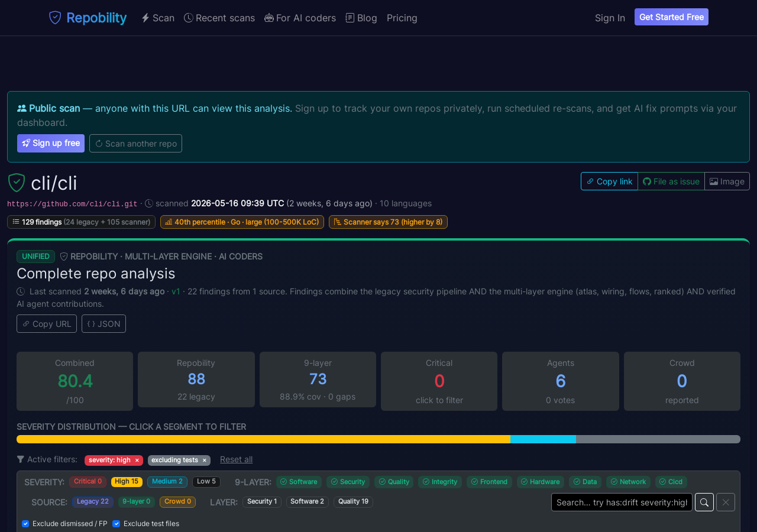Filter by Software 2 layer
Viewport: 757px width, 532px height.
pyautogui.click(x=308, y=502)
